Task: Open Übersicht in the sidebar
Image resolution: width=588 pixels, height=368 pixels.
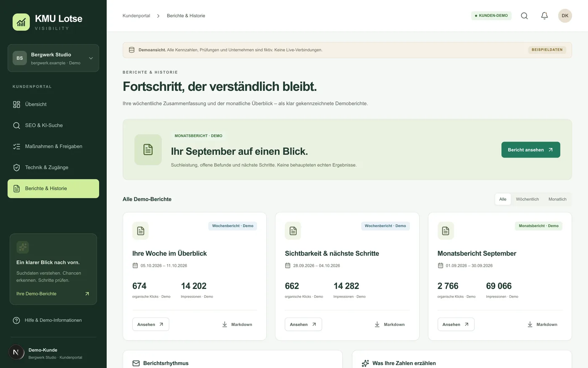Action: click(53, 104)
